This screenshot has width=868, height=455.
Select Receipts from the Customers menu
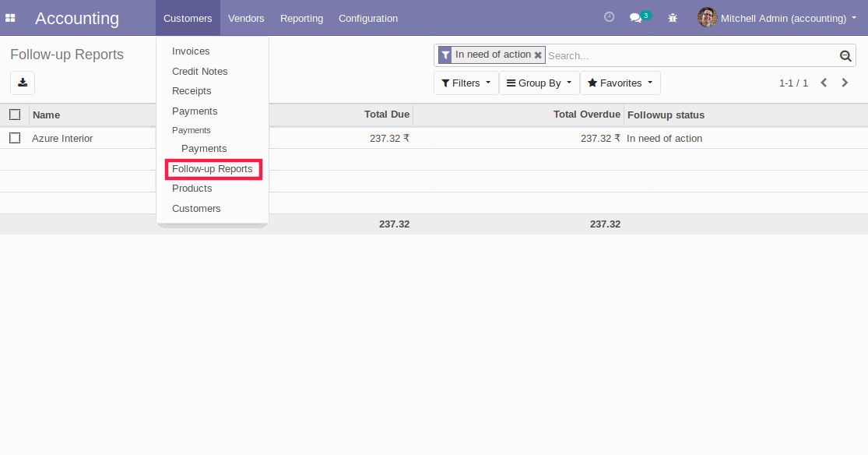pos(192,91)
